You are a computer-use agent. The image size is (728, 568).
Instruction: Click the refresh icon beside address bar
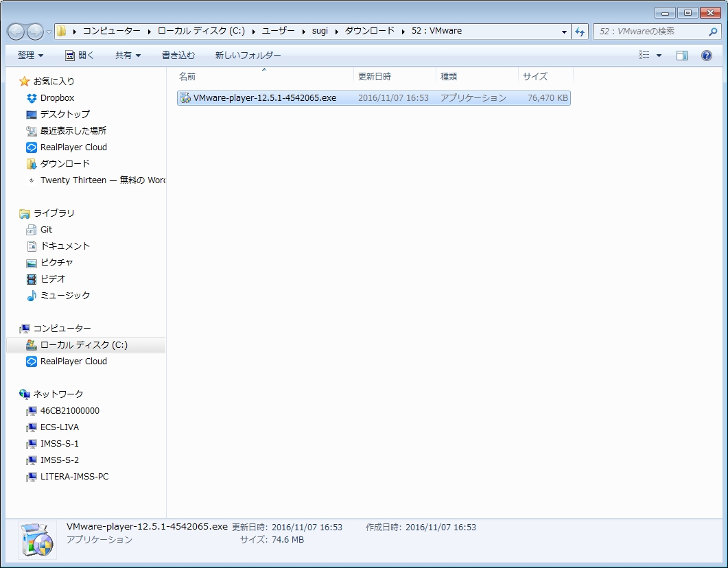[x=580, y=32]
